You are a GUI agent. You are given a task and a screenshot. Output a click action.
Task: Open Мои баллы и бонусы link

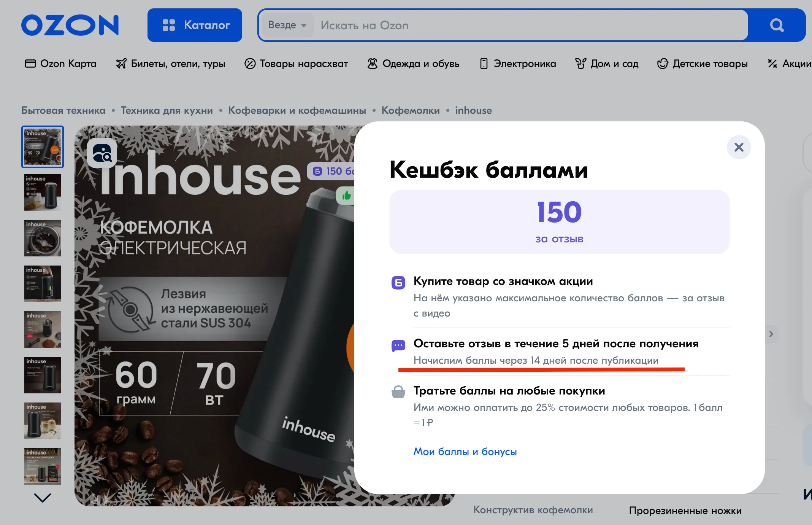[465, 452]
